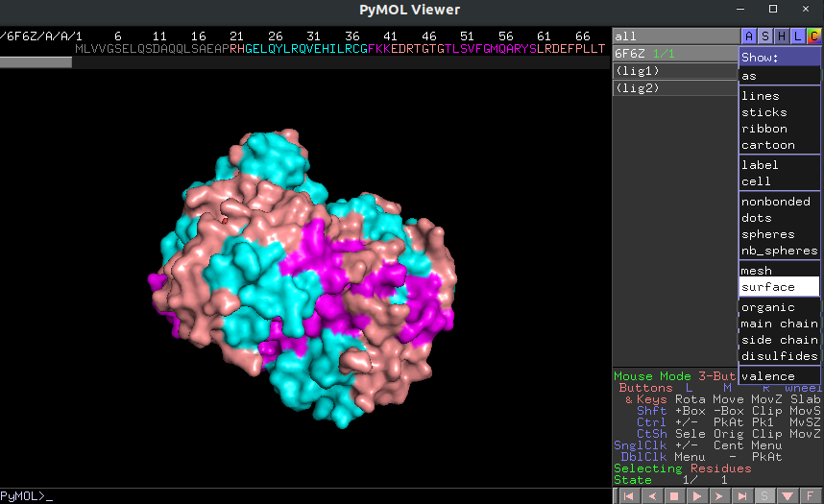Viewport: 824px width, 504px height.
Task: Toggle fullscreen with F button
Action: [810, 496]
